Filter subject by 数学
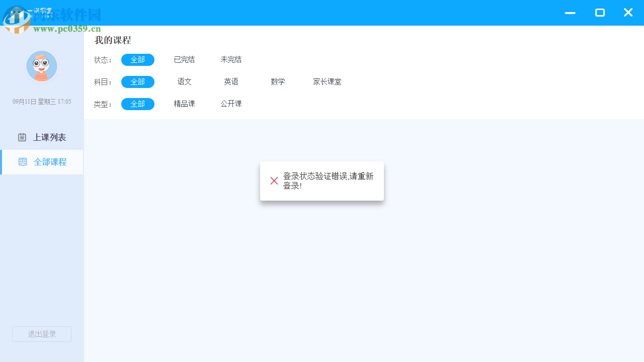 tap(278, 82)
